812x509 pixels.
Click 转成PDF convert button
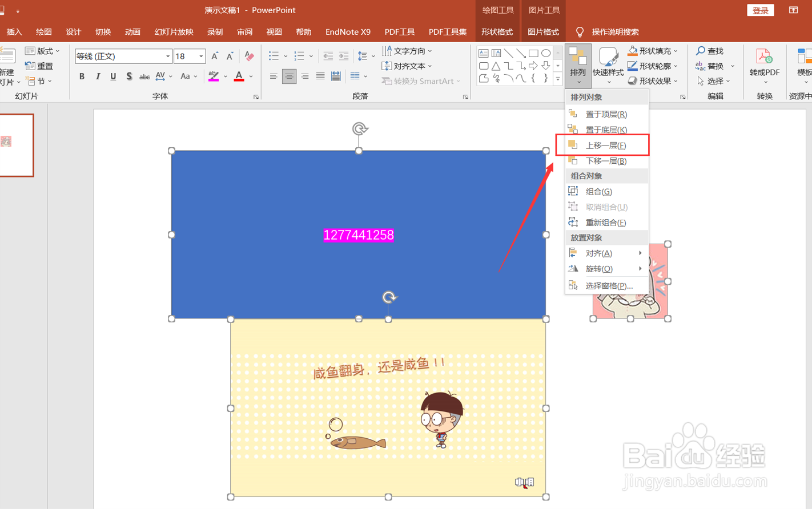click(x=765, y=66)
